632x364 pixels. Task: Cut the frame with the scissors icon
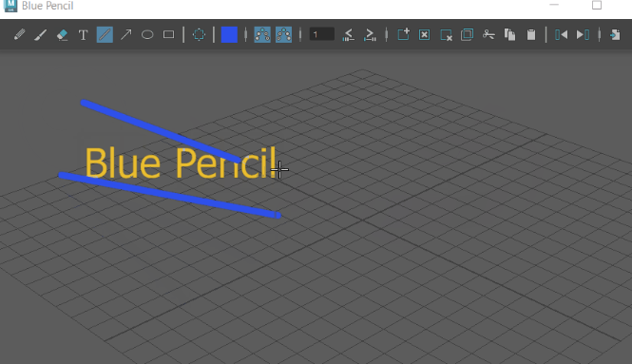point(488,34)
